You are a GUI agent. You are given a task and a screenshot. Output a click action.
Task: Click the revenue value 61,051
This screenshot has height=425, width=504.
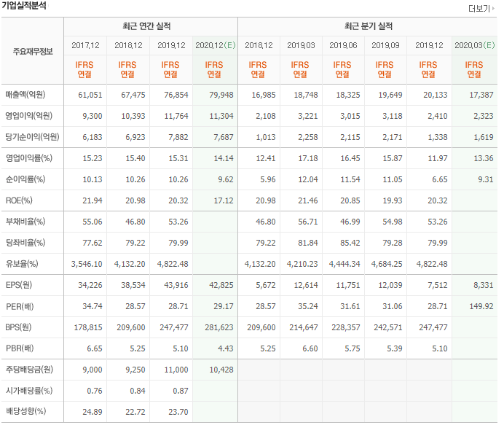90,95
